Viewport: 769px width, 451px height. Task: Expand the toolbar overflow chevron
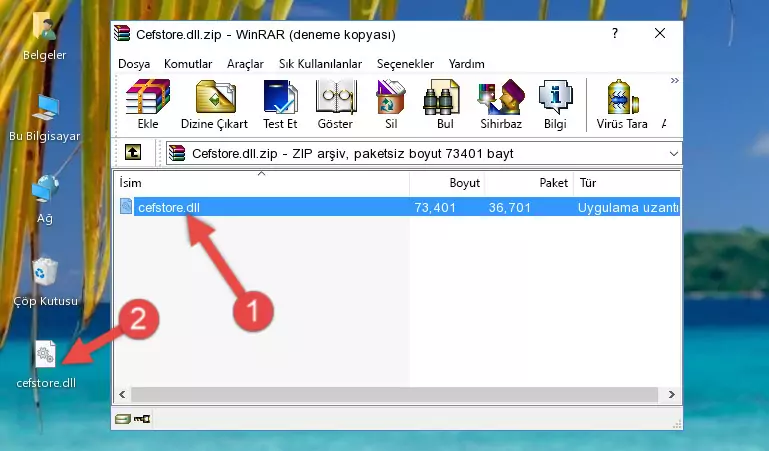pyautogui.click(x=675, y=81)
